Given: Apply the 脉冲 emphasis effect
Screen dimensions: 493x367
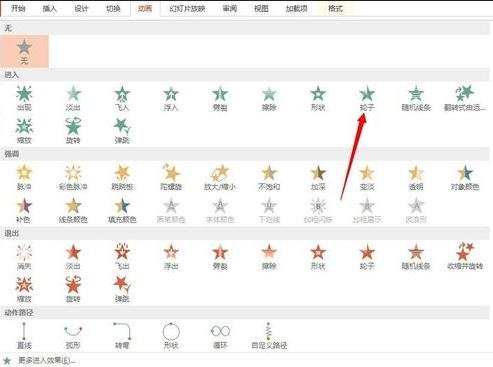Looking at the screenshot, I should click(24, 177).
